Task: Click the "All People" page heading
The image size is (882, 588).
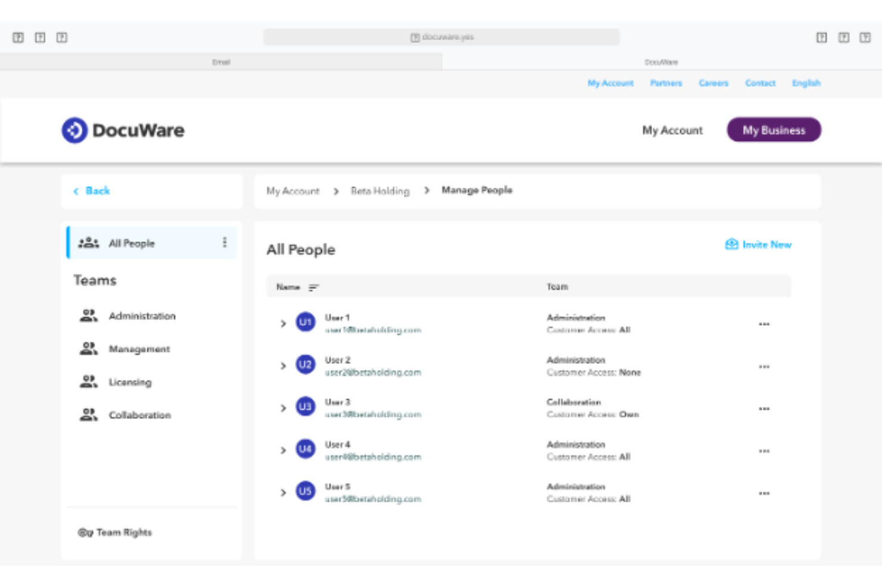Action: (x=301, y=250)
